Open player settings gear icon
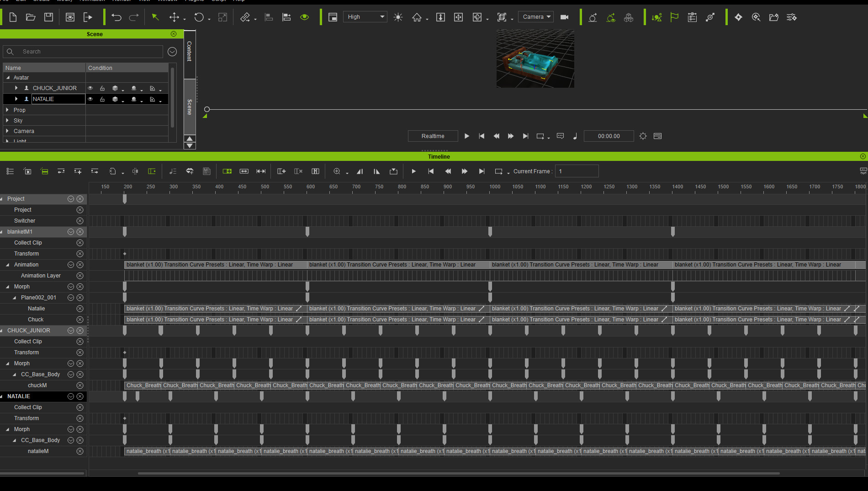This screenshot has width=868, height=491. click(643, 136)
